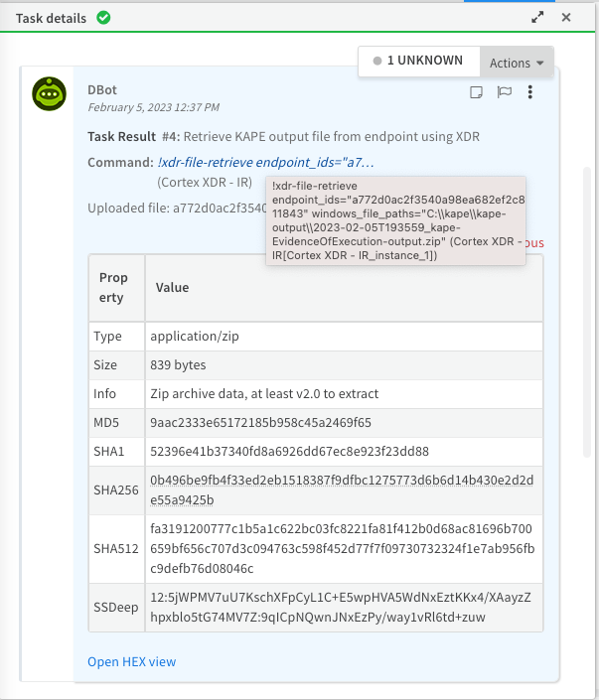The height and width of the screenshot is (700, 599).
Task: Open HEX view of the file
Action: (x=132, y=661)
